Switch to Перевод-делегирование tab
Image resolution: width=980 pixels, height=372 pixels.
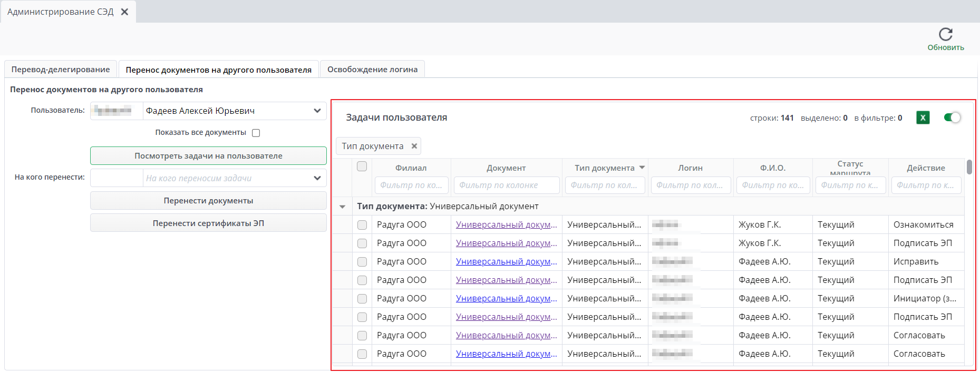pos(61,70)
